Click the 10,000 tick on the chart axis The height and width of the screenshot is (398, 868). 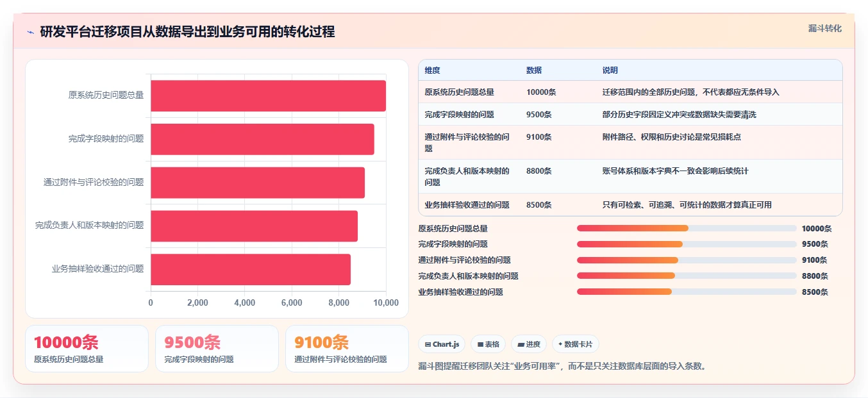385,303
